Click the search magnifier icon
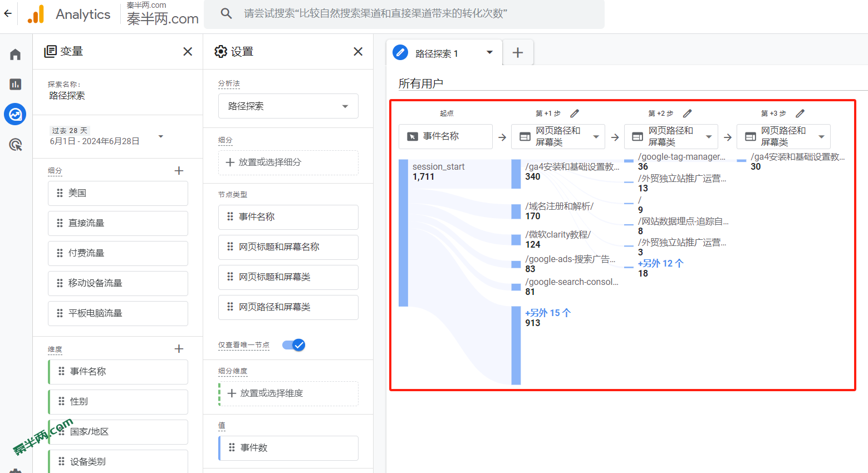This screenshot has height=473, width=868. tap(226, 14)
